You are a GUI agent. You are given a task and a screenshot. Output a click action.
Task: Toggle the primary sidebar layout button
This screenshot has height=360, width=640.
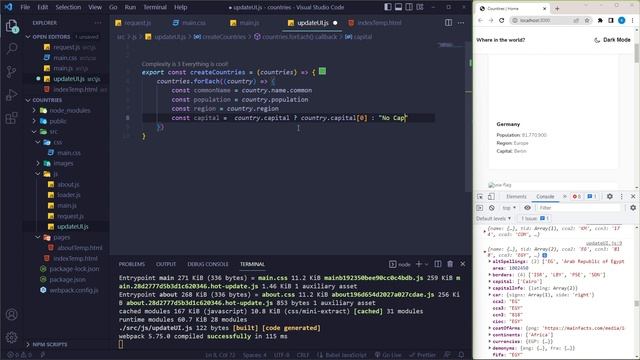pos(388,7)
